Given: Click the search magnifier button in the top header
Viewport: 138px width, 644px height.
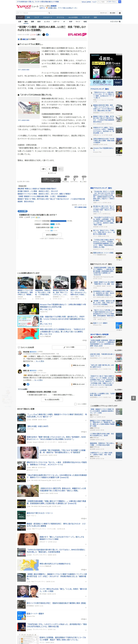Looking at the screenshot, I should [x=120, y=2].
